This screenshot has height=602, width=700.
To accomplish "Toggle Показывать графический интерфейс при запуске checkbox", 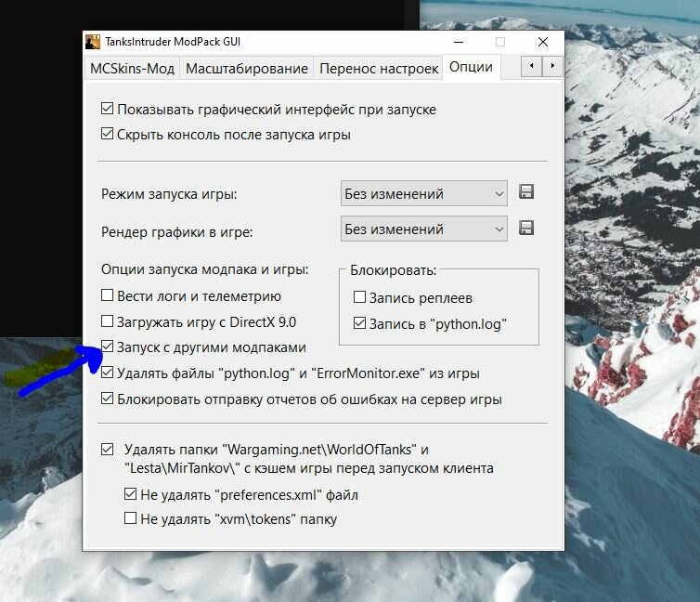I will 107,109.
